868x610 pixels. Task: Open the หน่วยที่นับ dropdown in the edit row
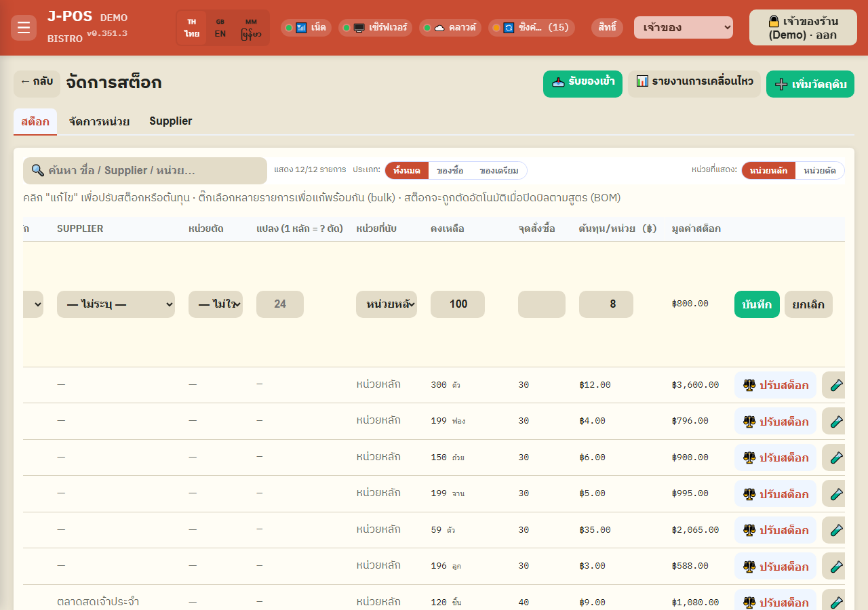(387, 304)
